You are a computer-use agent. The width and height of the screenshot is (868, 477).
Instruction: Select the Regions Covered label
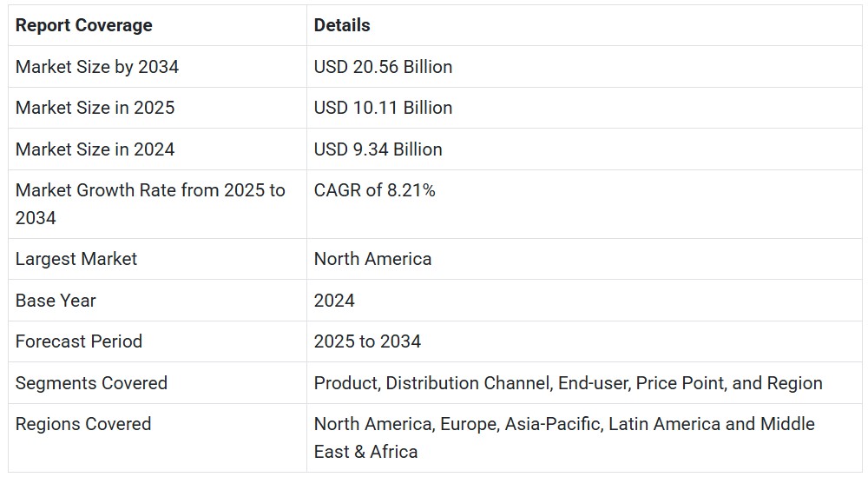click(83, 424)
